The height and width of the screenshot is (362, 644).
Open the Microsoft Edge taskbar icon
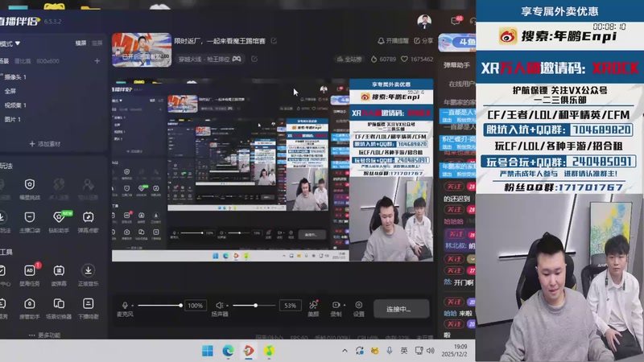click(228, 351)
